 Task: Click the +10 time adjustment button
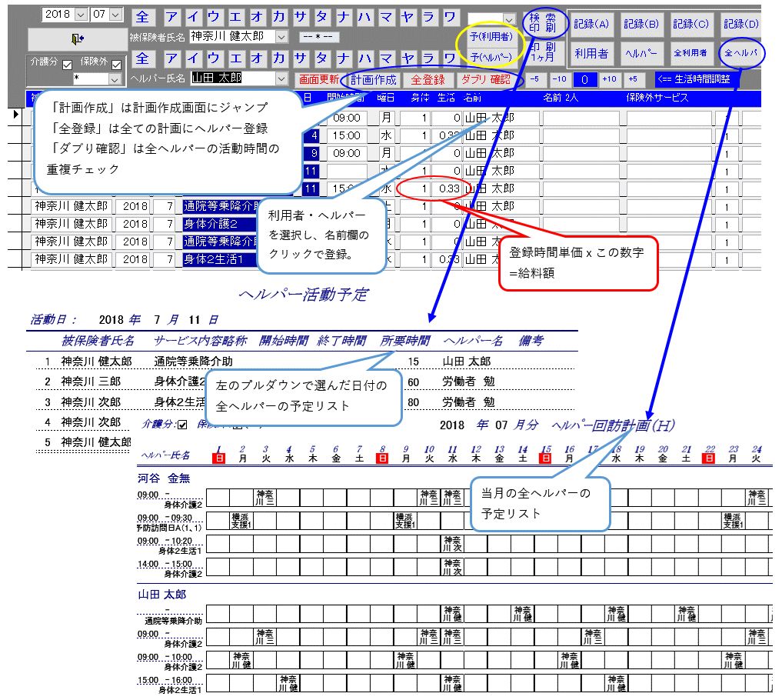[x=609, y=79]
